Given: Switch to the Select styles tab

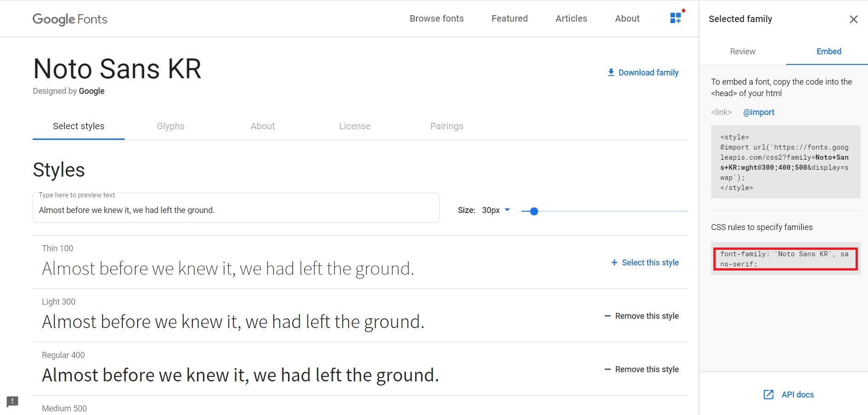Looking at the screenshot, I should click(x=79, y=126).
